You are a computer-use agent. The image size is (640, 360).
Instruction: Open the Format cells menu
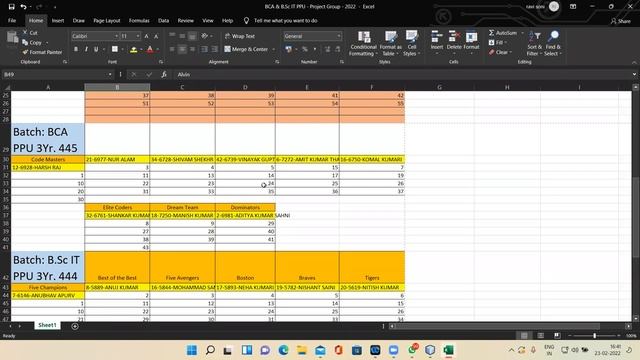coord(471,41)
